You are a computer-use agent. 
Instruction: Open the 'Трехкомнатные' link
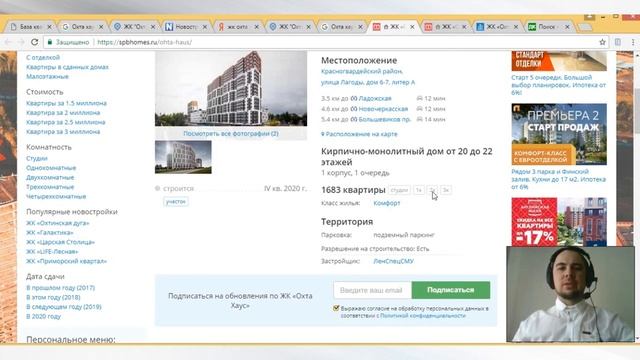click(50, 187)
